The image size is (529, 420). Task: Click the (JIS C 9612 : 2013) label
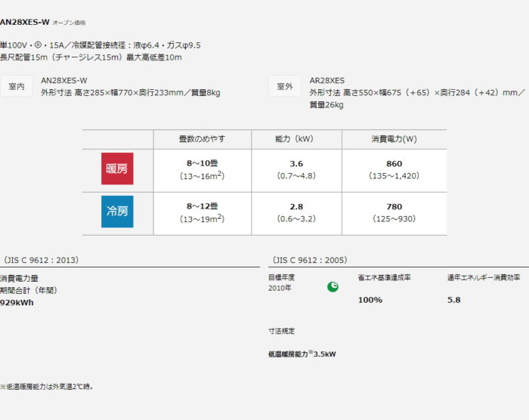pyautogui.click(x=41, y=260)
